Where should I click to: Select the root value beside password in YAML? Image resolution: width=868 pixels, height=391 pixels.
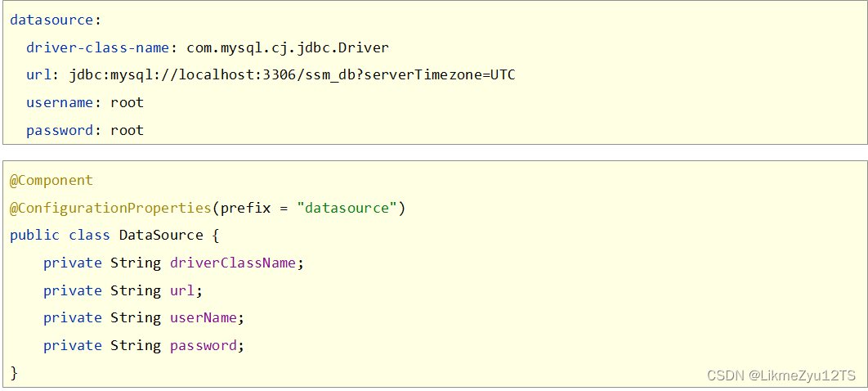127,131
